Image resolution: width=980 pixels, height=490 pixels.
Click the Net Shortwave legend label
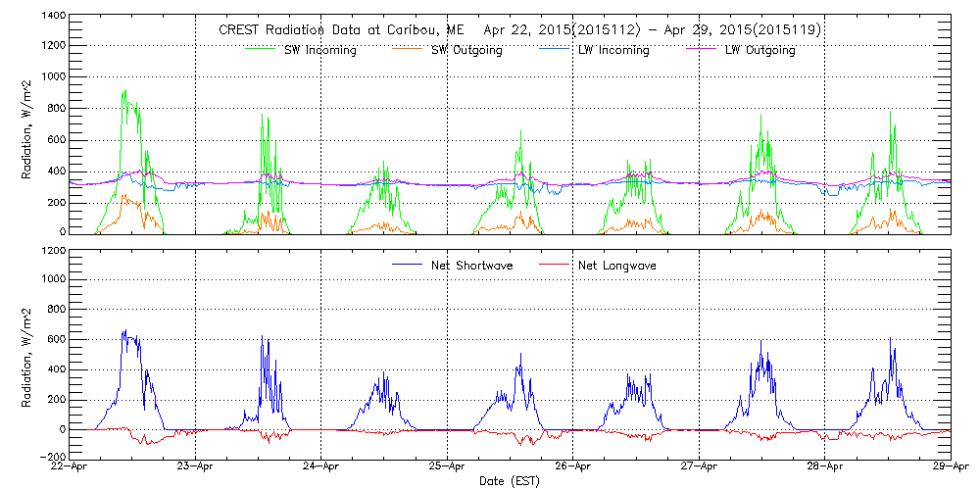(470, 266)
